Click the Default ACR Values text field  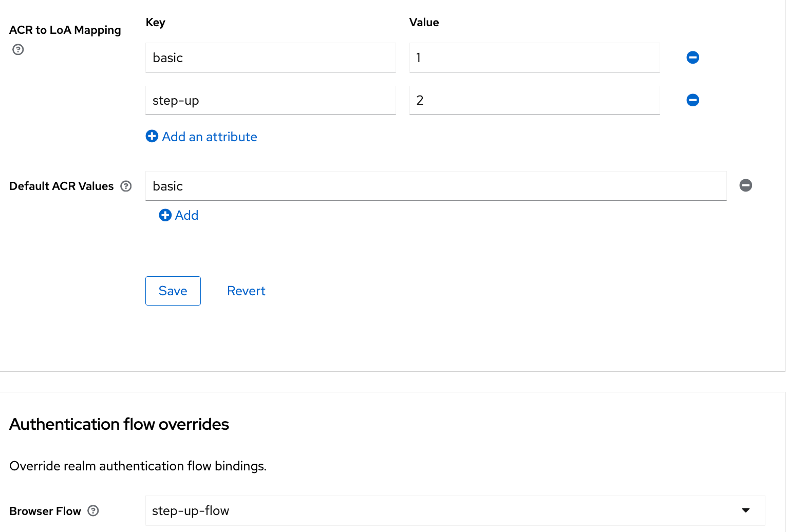point(436,186)
